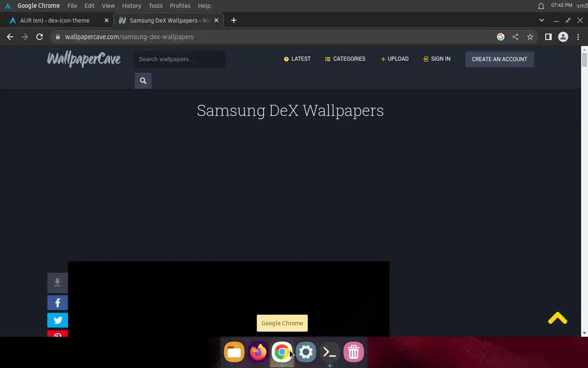Click the UPLOAD link
The image size is (588, 368).
[x=395, y=59]
